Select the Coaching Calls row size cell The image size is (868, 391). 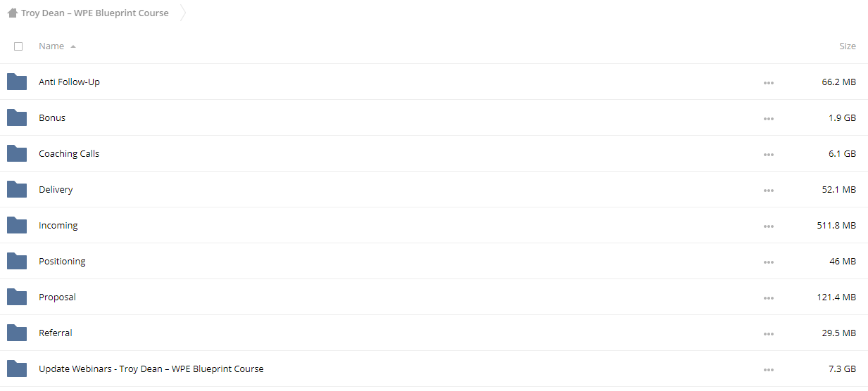(x=842, y=153)
